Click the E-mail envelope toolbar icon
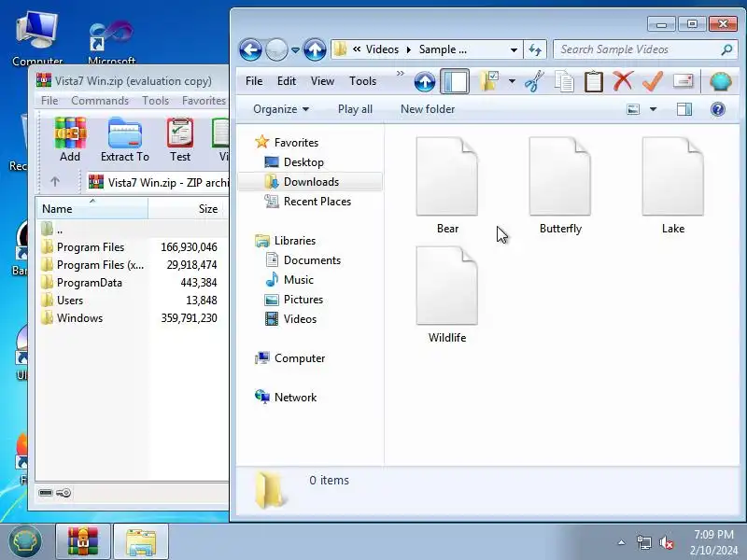 tap(683, 81)
